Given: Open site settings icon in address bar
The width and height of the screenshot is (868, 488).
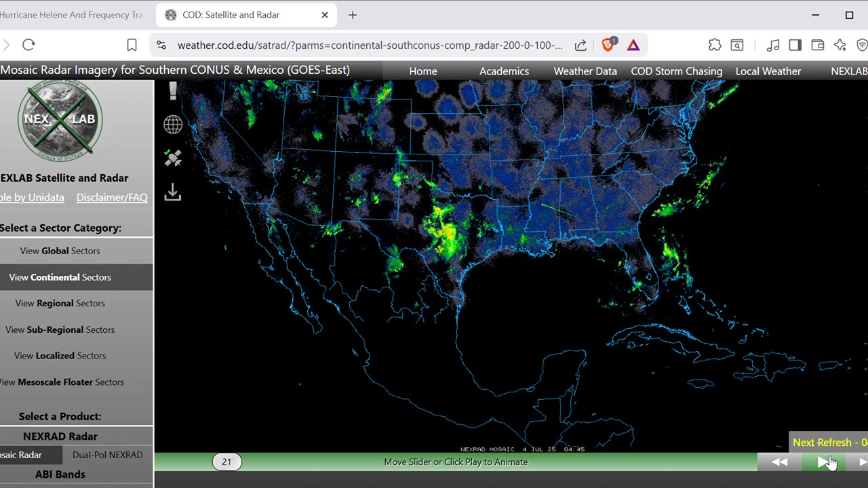Looking at the screenshot, I should [x=161, y=45].
